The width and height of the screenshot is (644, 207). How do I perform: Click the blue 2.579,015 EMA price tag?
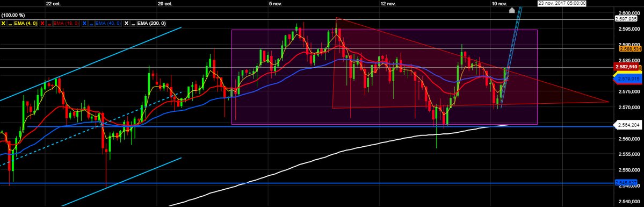(627, 78)
